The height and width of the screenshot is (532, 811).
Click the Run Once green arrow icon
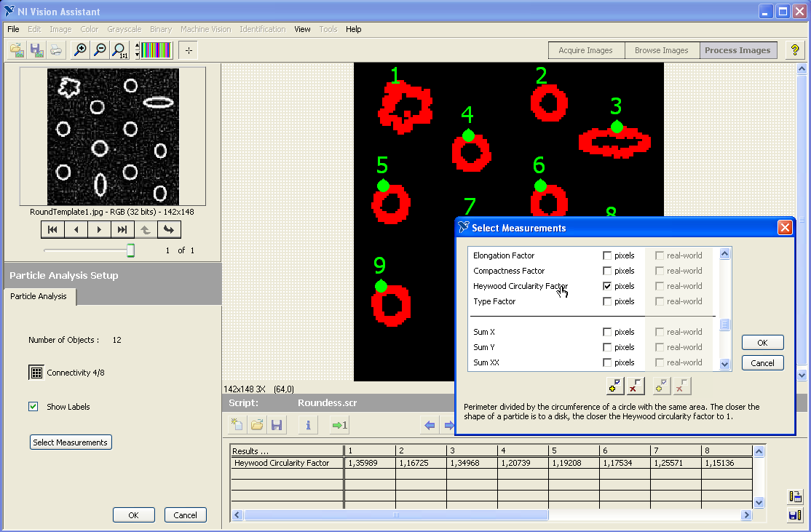pyautogui.click(x=339, y=425)
